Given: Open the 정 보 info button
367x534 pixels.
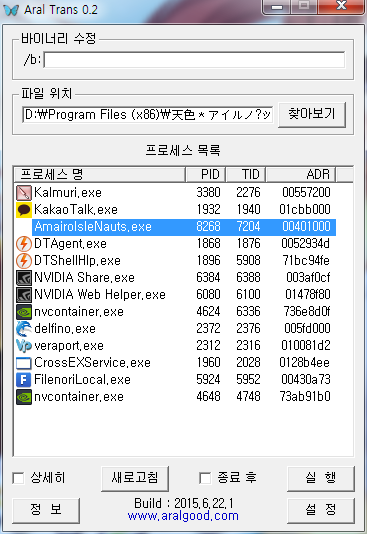Looking at the screenshot, I should [46, 510].
